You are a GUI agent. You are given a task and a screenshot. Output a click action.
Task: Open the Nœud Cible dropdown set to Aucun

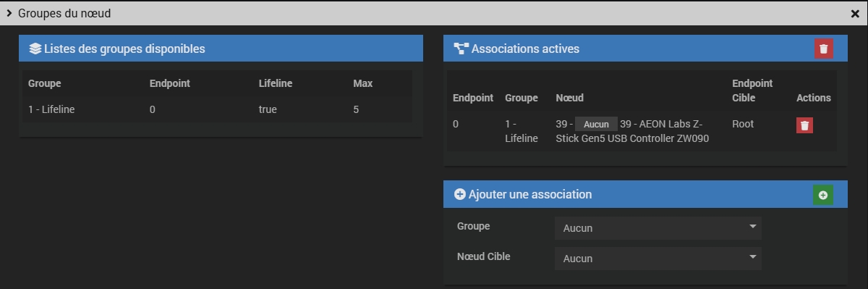[658, 259]
